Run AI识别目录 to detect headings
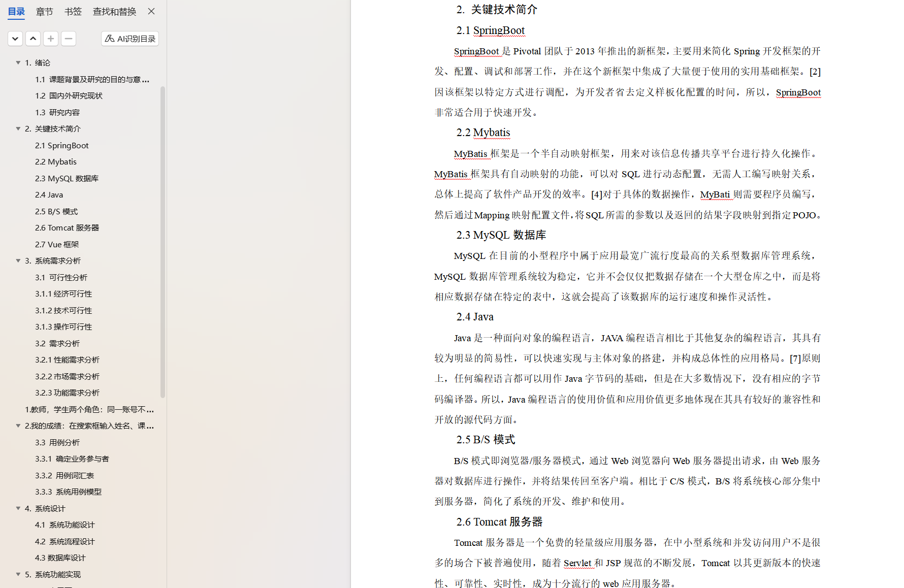 tap(130, 39)
